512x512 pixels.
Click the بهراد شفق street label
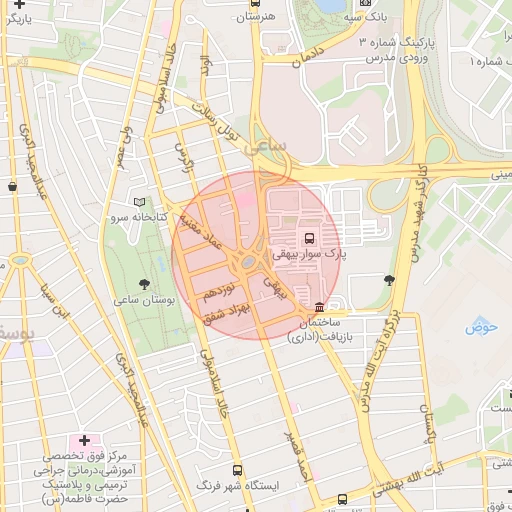coord(227,313)
